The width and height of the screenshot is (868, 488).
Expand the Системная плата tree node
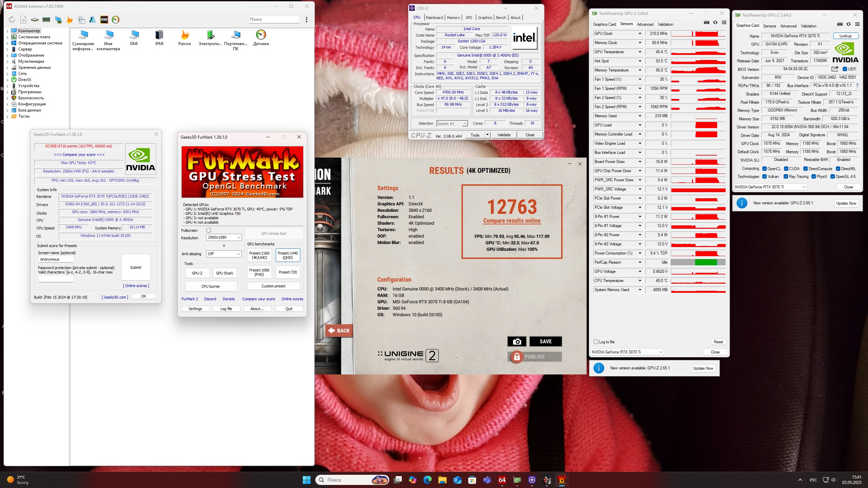pyautogui.click(x=7, y=37)
